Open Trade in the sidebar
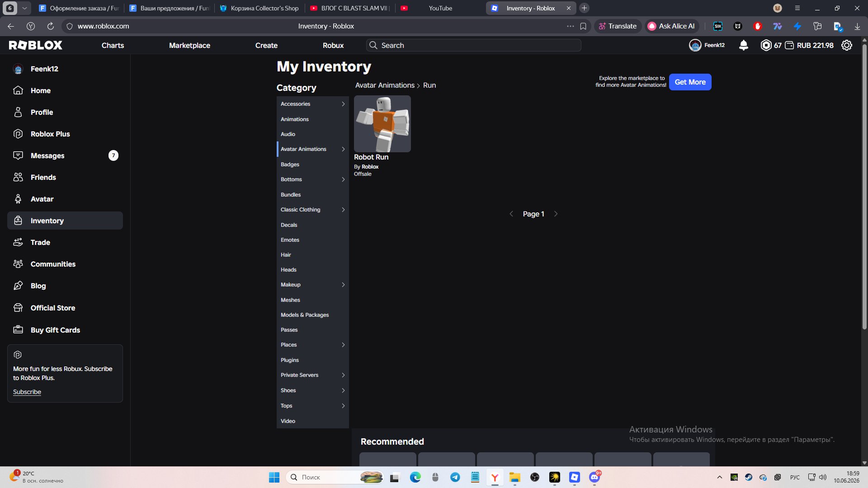Viewport: 868px width, 488px height. click(x=65, y=242)
